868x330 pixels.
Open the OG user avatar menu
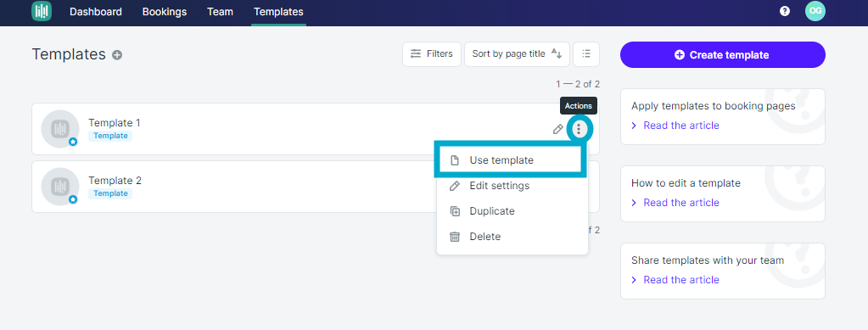click(815, 11)
